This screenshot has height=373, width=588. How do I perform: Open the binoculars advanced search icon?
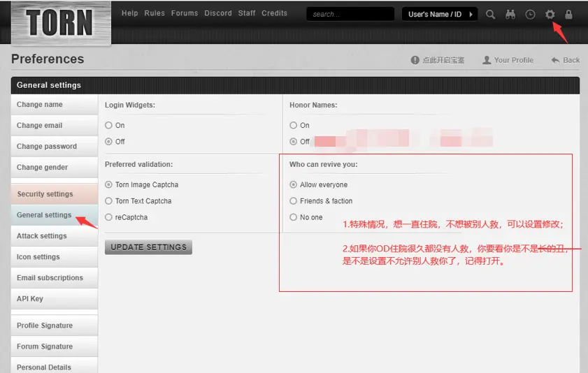point(510,14)
